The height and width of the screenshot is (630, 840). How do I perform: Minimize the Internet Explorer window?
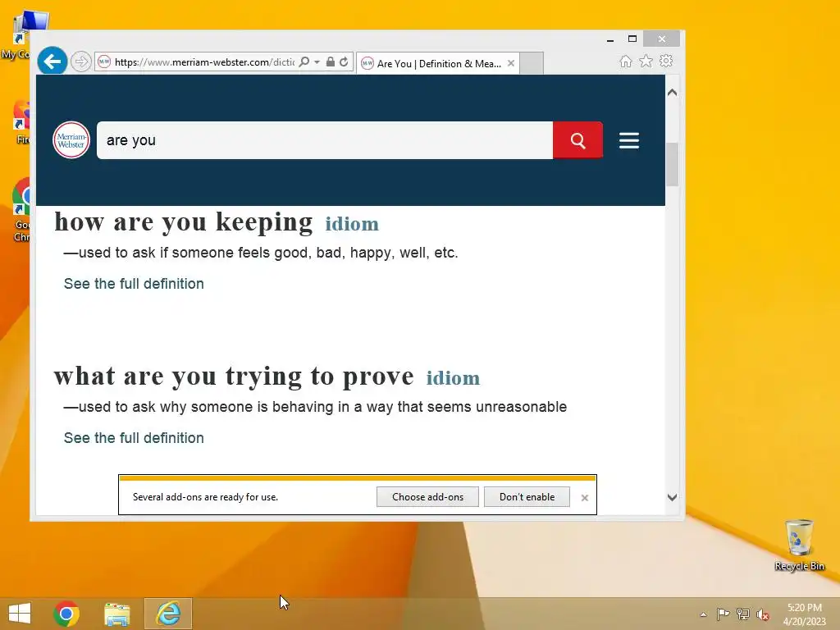610,39
